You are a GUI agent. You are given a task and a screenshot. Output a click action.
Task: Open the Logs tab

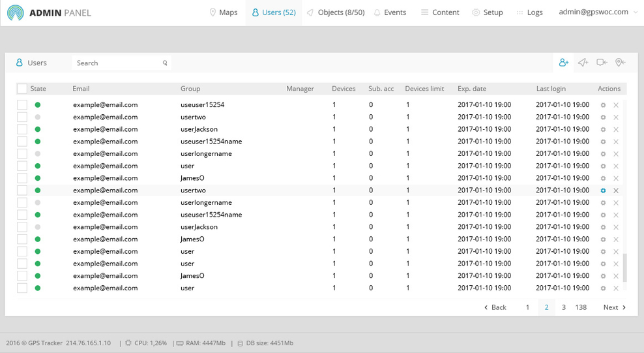529,13
